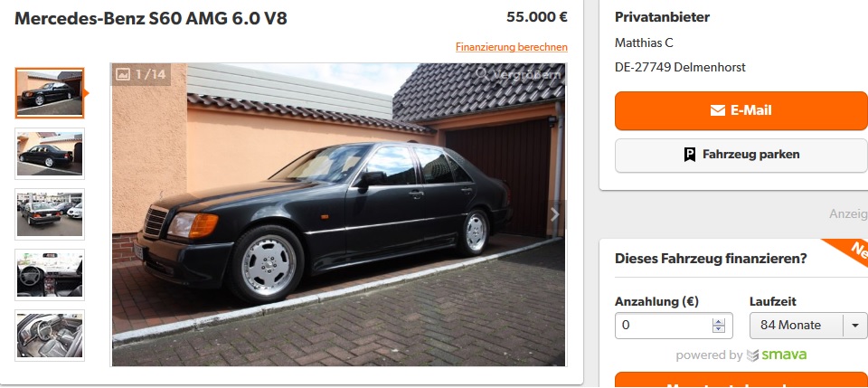Open the Laufzeit 84 Monate dropdown

(808, 326)
